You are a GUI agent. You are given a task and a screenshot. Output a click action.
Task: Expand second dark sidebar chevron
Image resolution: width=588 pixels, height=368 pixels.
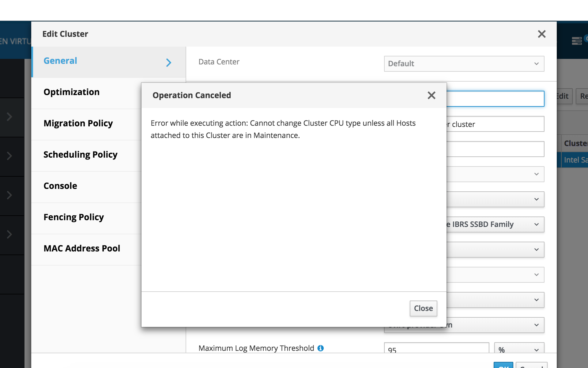[9, 156]
